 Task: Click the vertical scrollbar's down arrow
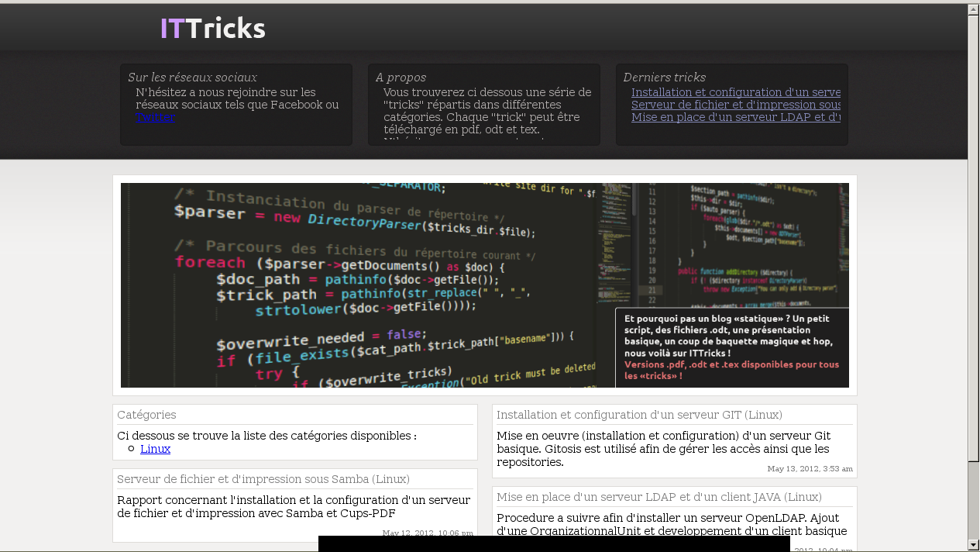click(x=974, y=544)
